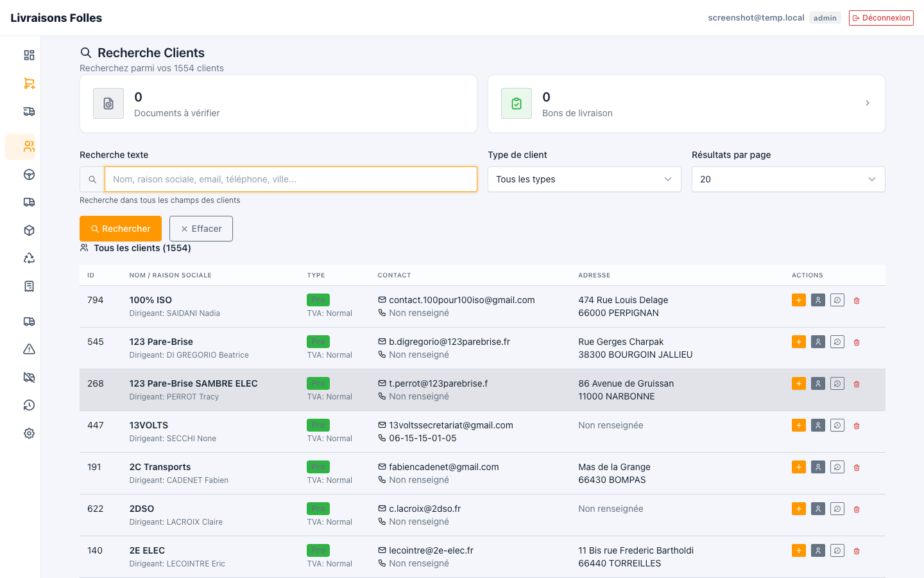
Task: Open the warning triangle sidebar icon
Action: (29, 349)
